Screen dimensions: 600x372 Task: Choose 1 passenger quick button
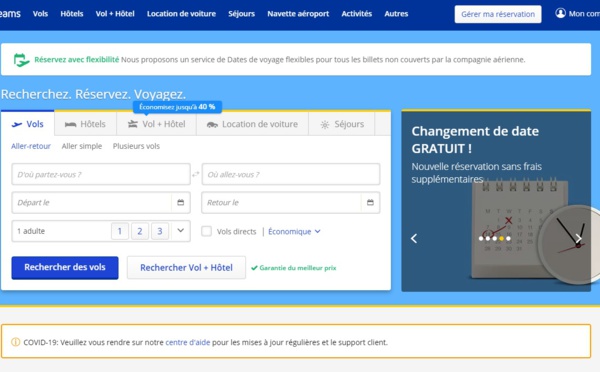coord(120,231)
